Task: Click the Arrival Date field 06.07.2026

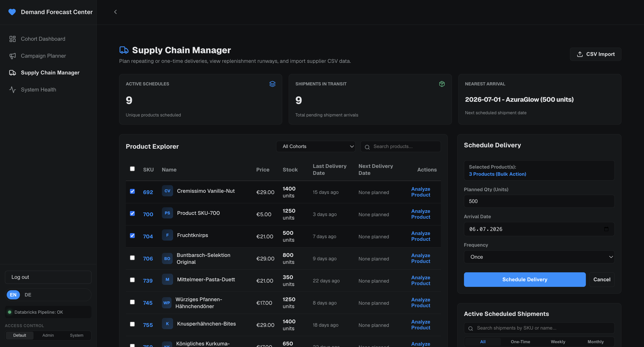Action: 539,229
